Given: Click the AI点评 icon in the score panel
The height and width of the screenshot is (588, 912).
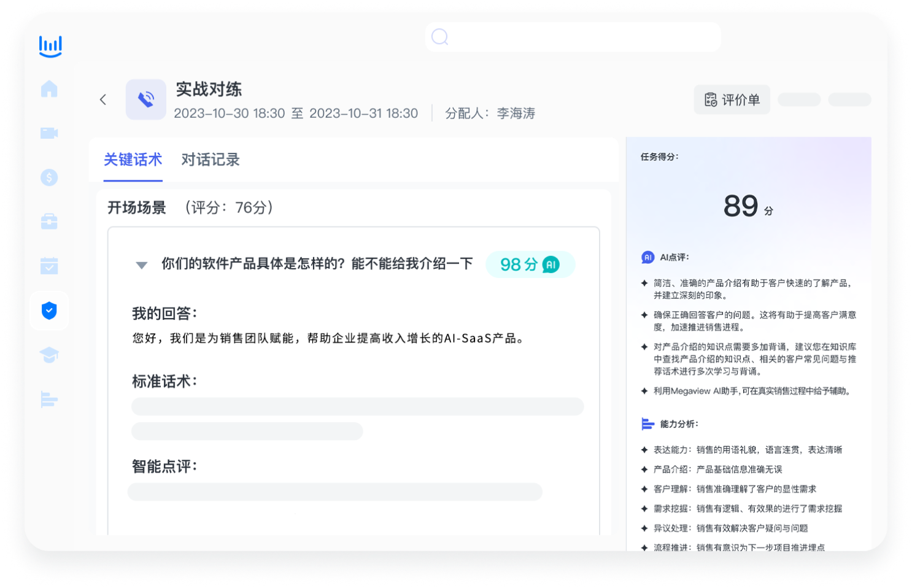Looking at the screenshot, I should coord(647,257).
